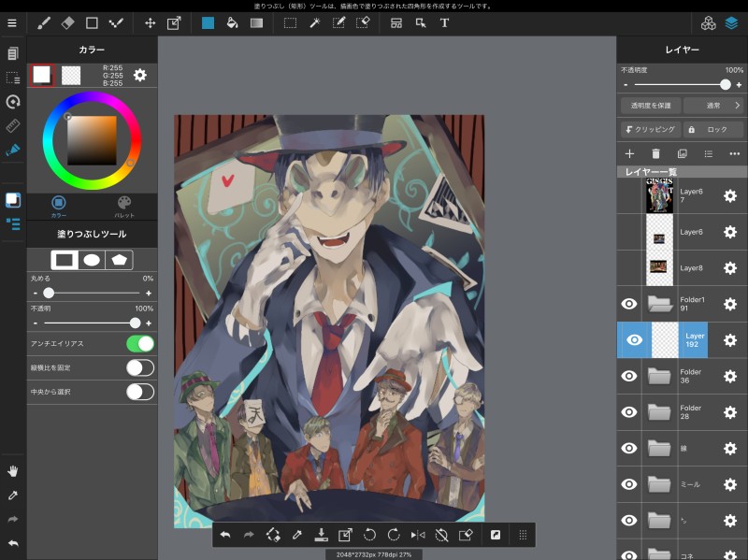Expand the ミール folder icon
Screen dimensions: 748x560
pyautogui.click(x=660, y=484)
